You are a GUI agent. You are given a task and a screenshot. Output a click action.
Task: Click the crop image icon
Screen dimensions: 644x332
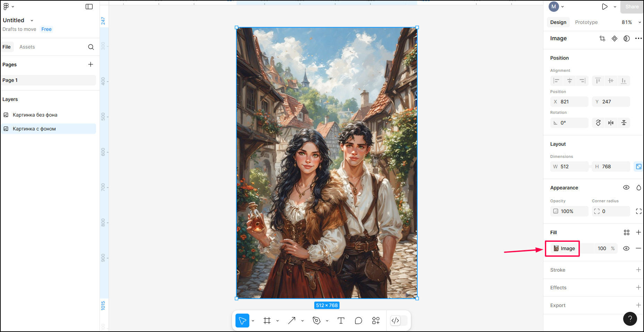(602, 39)
